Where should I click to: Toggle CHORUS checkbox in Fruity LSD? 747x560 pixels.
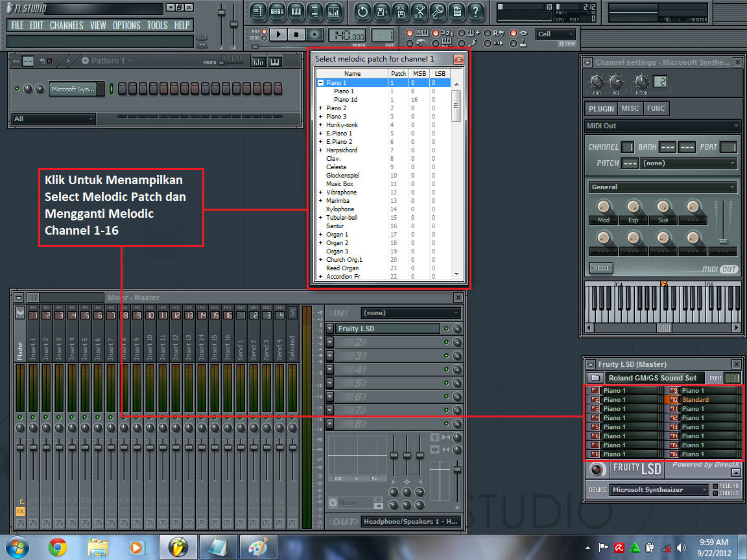pyautogui.click(x=715, y=493)
